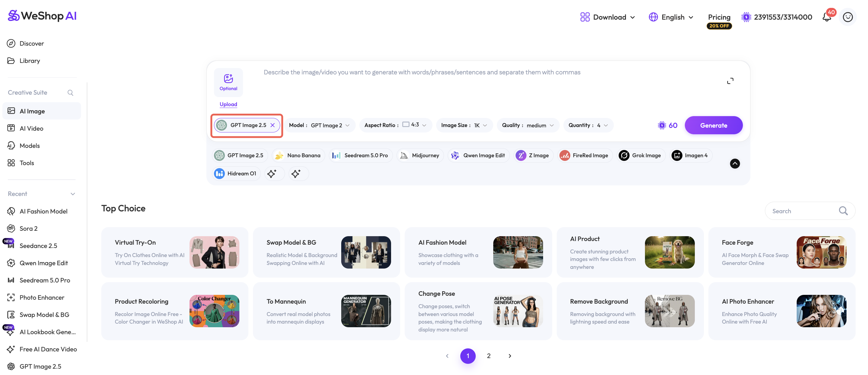Open the notifications bell icon
Image resolution: width=868 pixels, height=375 pixels.
tap(827, 17)
